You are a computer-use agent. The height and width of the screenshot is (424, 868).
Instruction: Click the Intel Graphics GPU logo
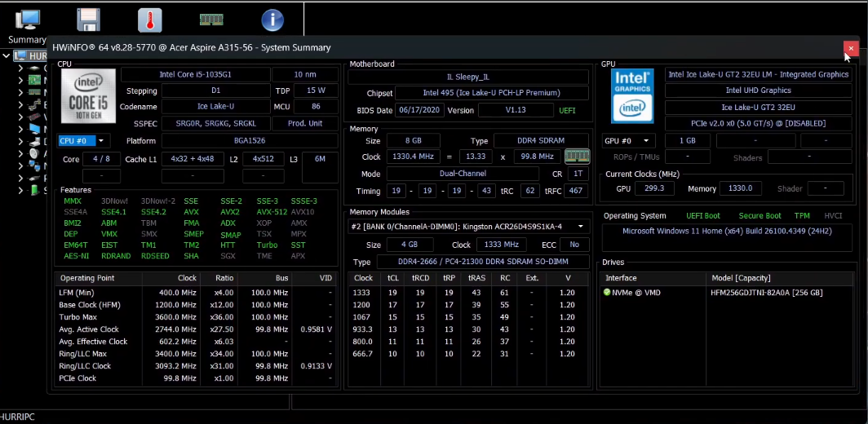(x=632, y=95)
